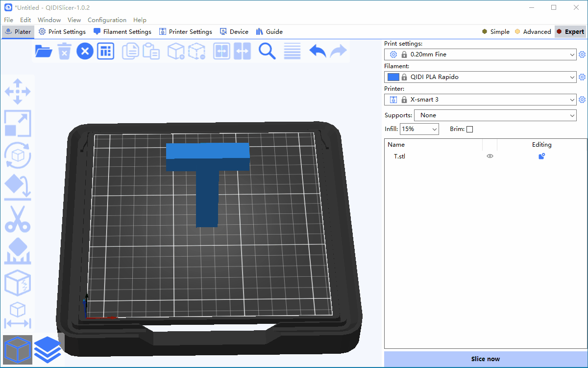
Task: Select T.stl in the object list
Action: point(400,157)
